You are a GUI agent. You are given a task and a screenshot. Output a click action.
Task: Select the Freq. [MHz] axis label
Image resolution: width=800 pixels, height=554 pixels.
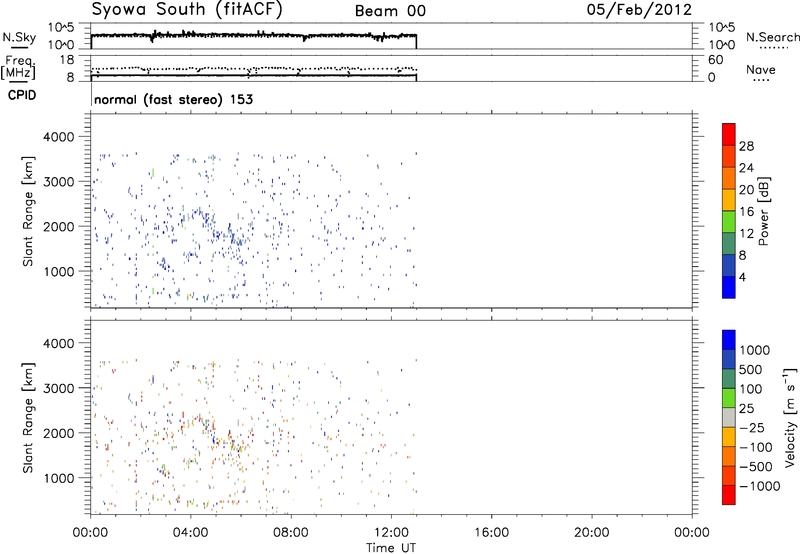pos(18,67)
